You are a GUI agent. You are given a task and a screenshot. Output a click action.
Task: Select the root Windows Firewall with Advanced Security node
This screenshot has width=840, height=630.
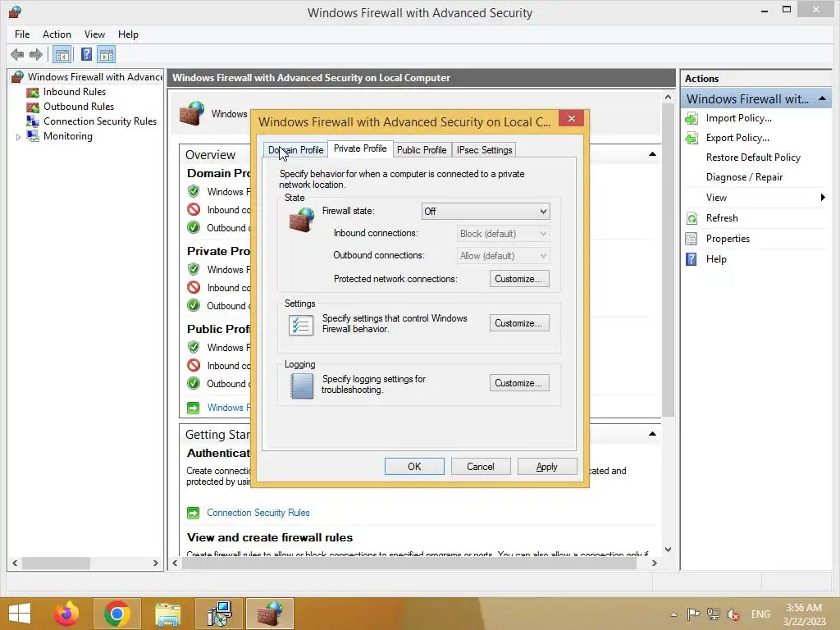click(95, 76)
